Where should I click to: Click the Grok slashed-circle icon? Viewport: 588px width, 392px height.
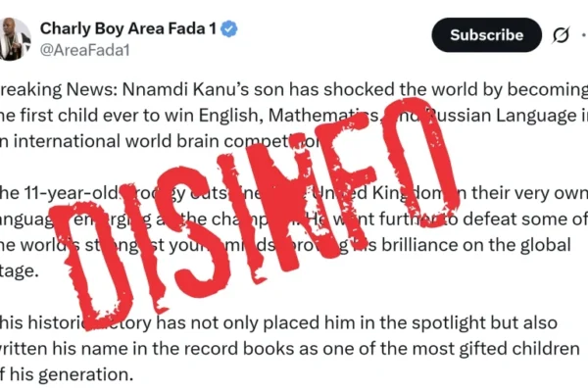coord(561,35)
